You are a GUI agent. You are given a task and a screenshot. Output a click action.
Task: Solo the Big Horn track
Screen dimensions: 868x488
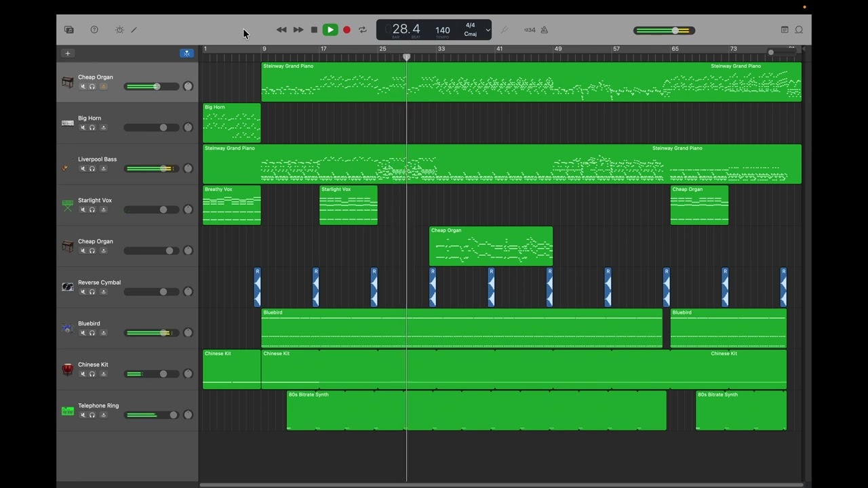click(92, 127)
